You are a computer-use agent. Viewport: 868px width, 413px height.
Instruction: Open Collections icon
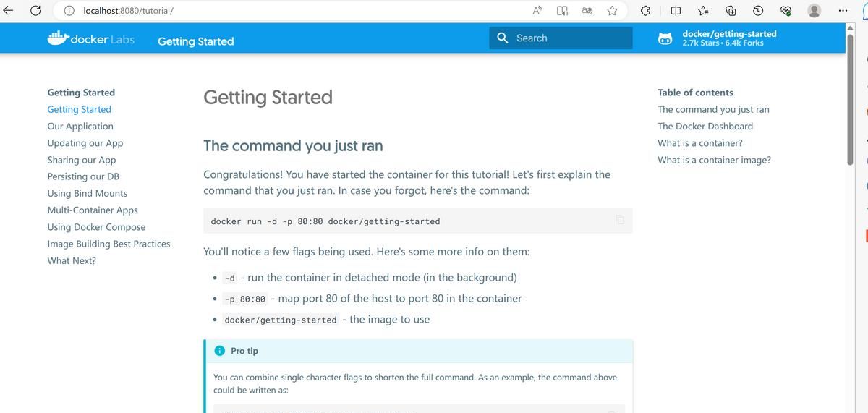click(x=731, y=11)
